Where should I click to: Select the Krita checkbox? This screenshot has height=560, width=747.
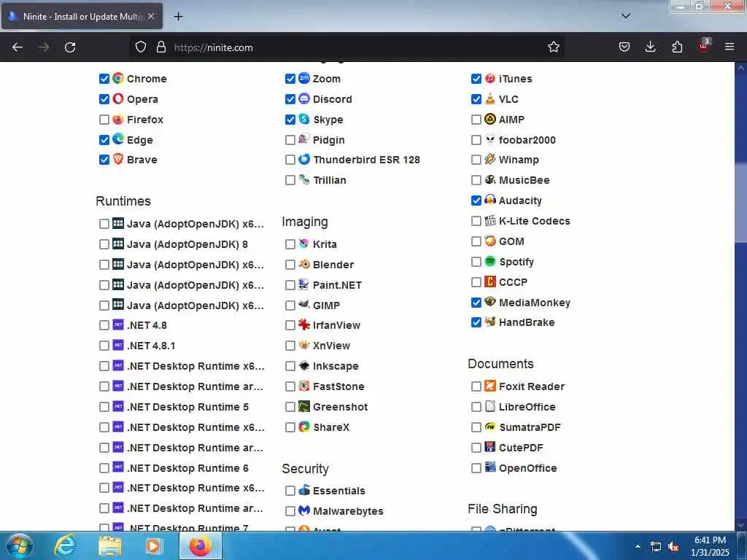tap(290, 244)
